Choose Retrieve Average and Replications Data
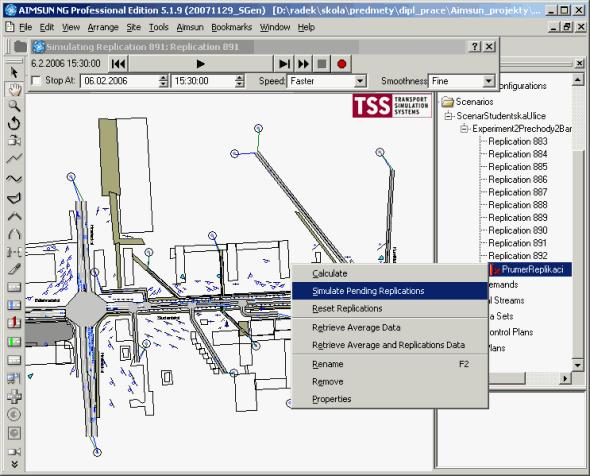This screenshot has width=590, height=476. pyautogui.click(x=390, y=345)
